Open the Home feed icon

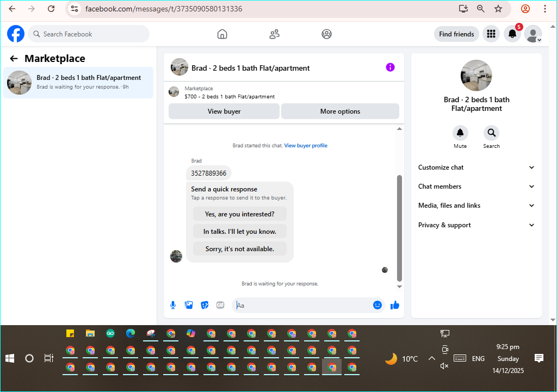click(222, 34)
